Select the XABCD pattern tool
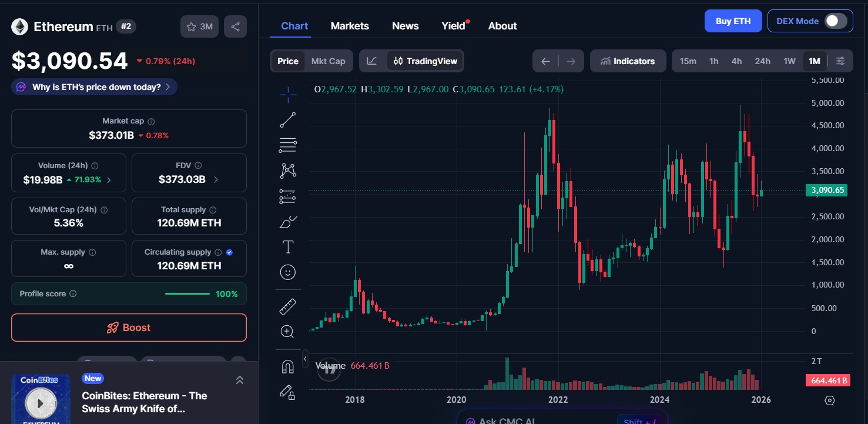This screenshot has height=424, width=868. pos(287,170)
